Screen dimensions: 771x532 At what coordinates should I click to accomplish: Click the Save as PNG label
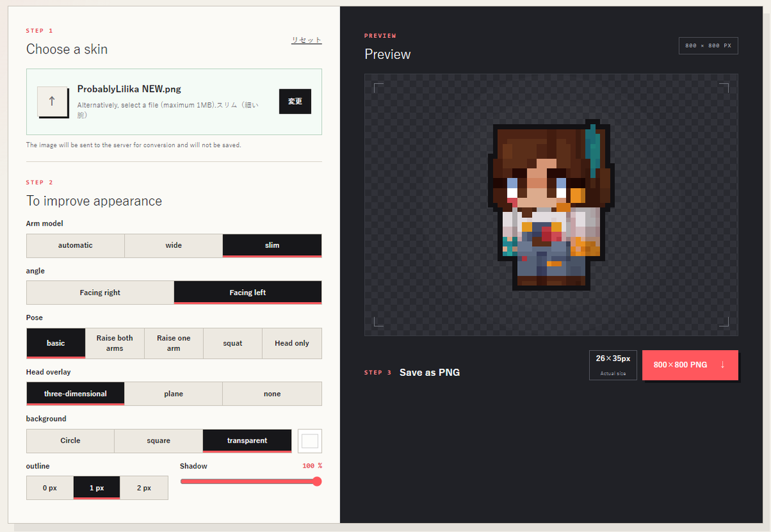(x=430, y=373)
